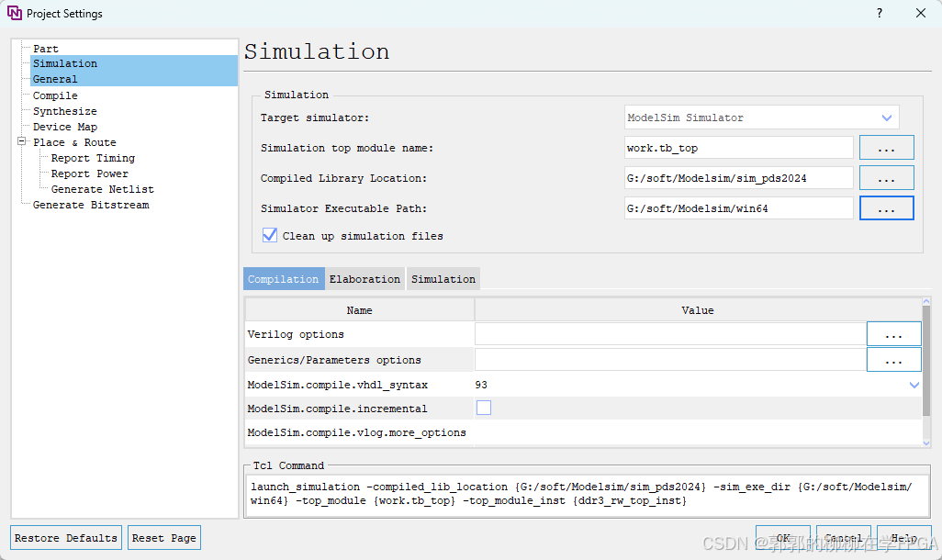Image resolution: width=942 pixels, height=560 pixels.
Task: Close the Project Settings dialog
Action: 920,13
